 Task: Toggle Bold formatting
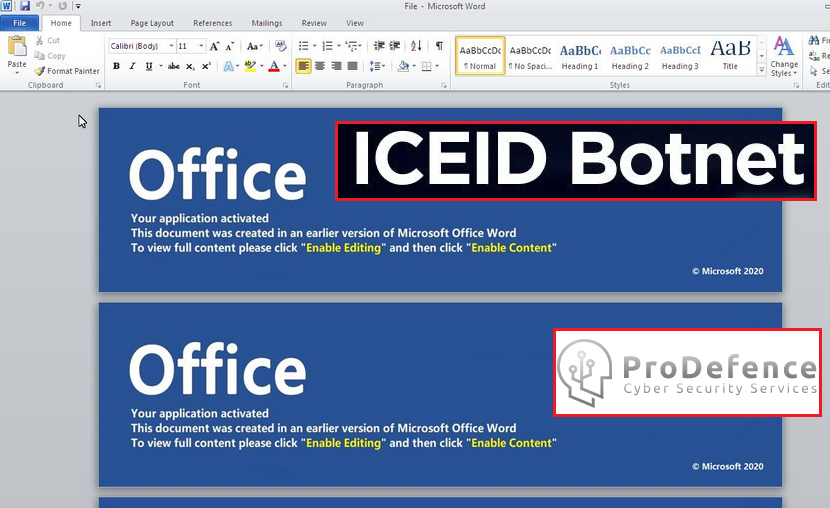[x=116, y=66]
